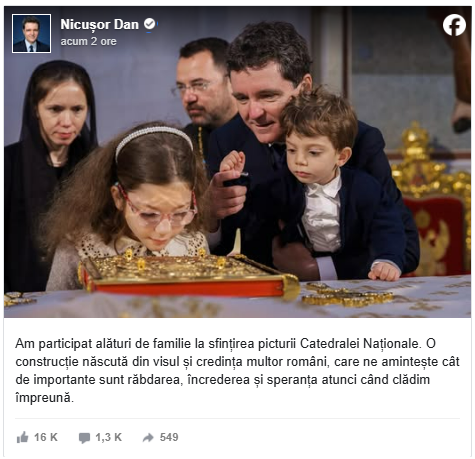
Task: Click the "acum 2 ore" timestamp
Action: [88, 41]
